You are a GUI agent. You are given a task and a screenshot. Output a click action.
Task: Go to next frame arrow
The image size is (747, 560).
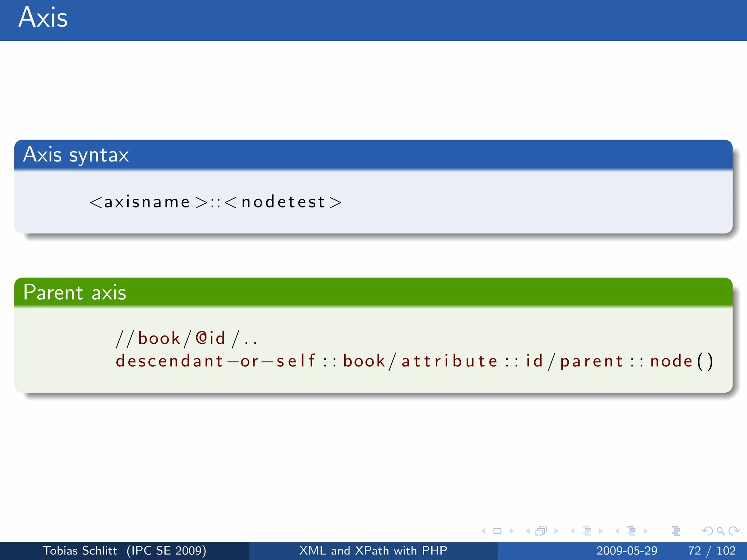(x=556, y=531)
